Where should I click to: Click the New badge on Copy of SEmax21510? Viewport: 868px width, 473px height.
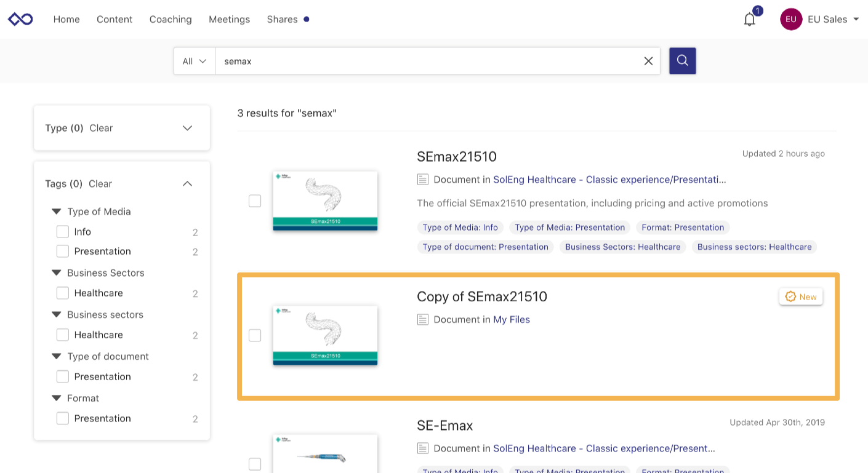[x=800, y=296]
